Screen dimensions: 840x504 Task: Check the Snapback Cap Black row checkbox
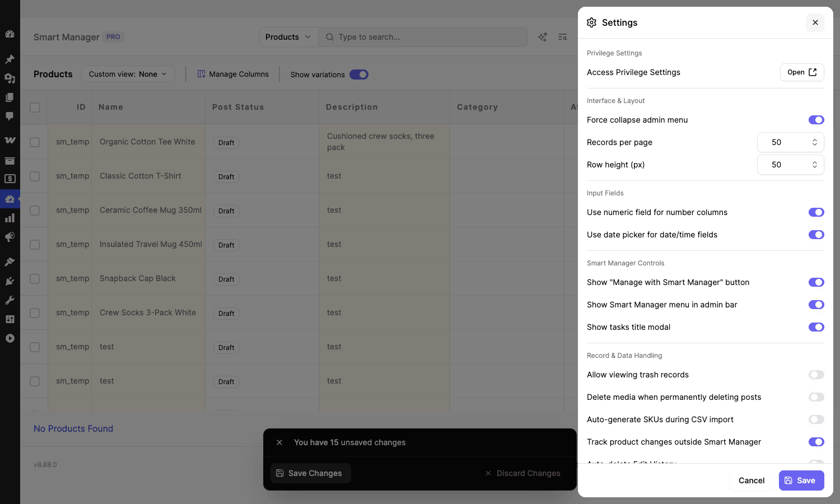(35, 279)
